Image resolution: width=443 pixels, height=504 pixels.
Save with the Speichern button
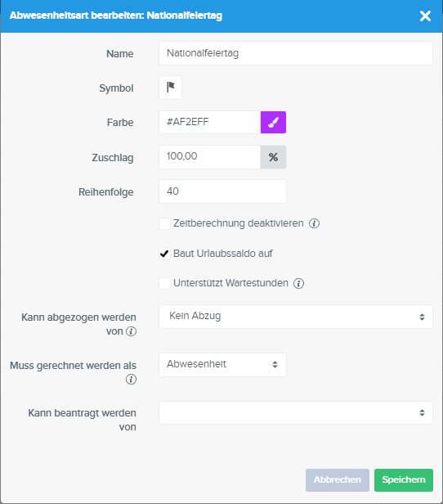tap(404, 480)
